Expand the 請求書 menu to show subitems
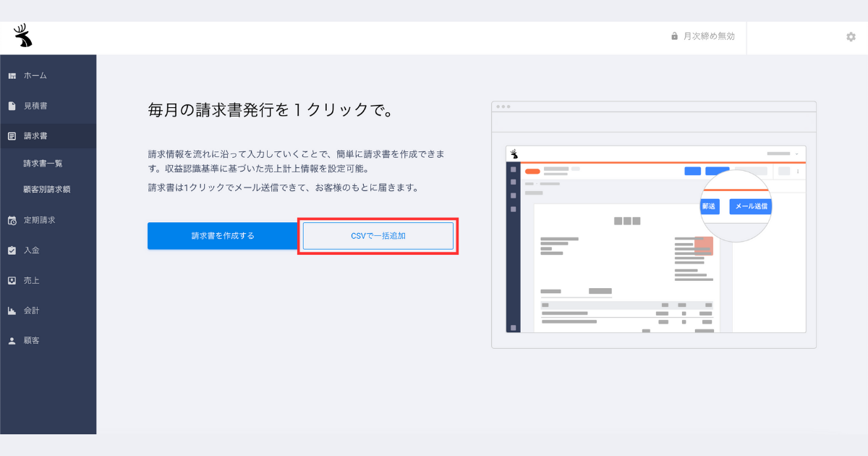 click(x=36, y=135)
